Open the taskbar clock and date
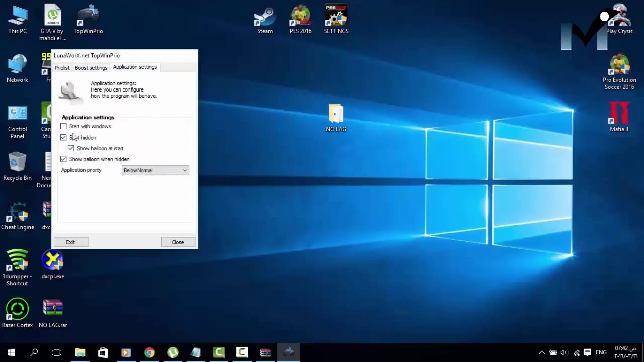The height and width of the screenshot is (362, 644). (625, 352)
